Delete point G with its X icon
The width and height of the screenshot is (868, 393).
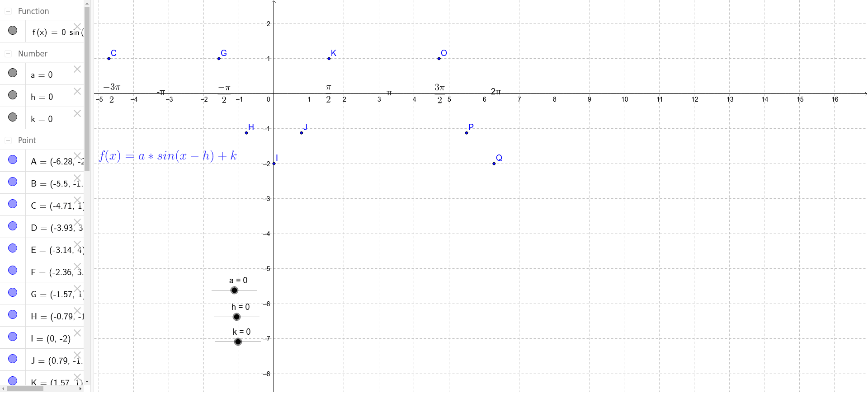pos(77,289)
